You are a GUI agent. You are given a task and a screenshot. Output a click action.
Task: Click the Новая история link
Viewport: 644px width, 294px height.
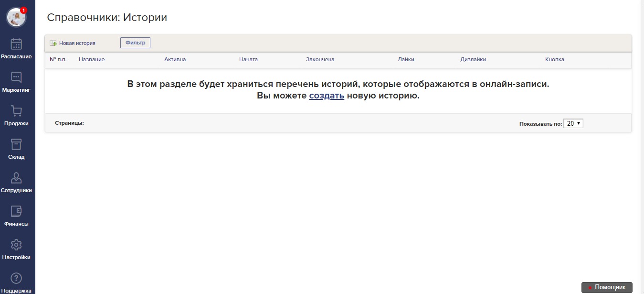tap(77, 43)
